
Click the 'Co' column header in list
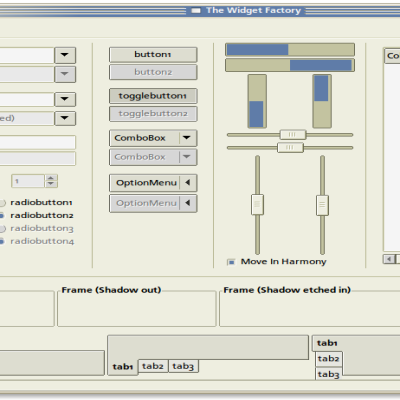392,56
